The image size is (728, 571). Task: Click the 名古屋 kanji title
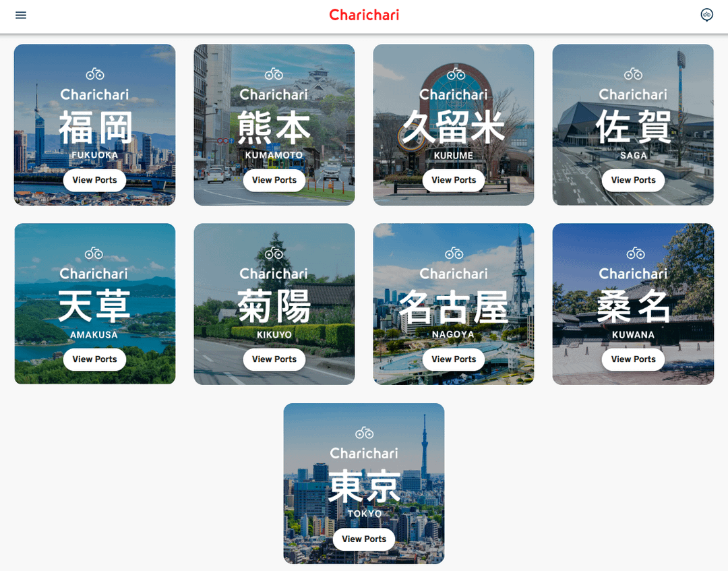454,306
